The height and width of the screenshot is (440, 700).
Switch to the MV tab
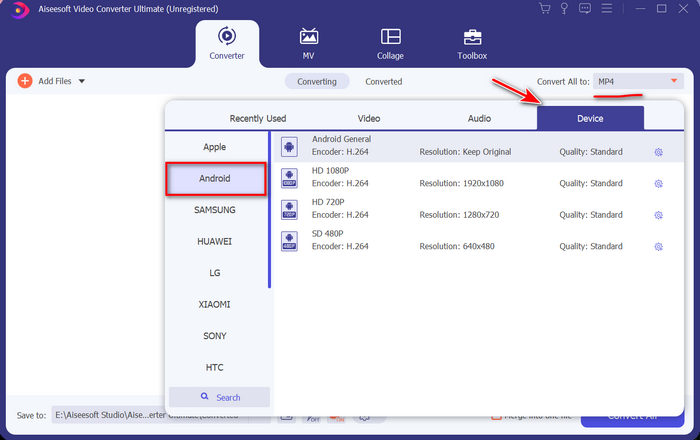click(308, 44)
